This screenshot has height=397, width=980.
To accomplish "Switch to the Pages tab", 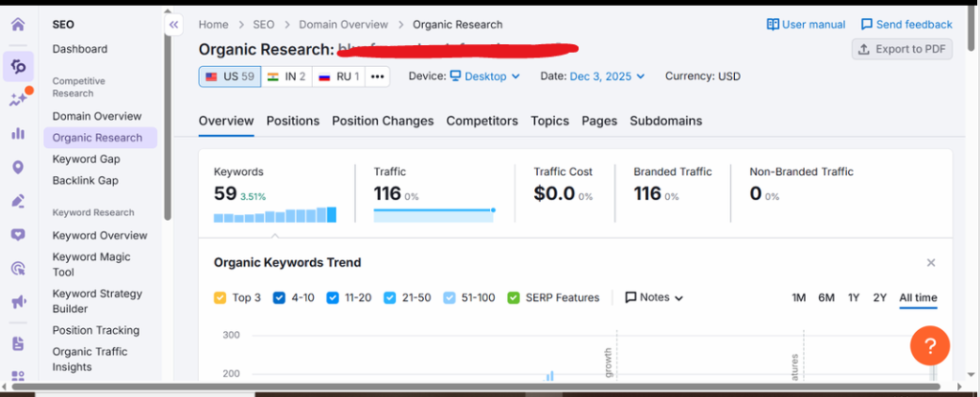I will pyautogui.click(x=599, y=121).
